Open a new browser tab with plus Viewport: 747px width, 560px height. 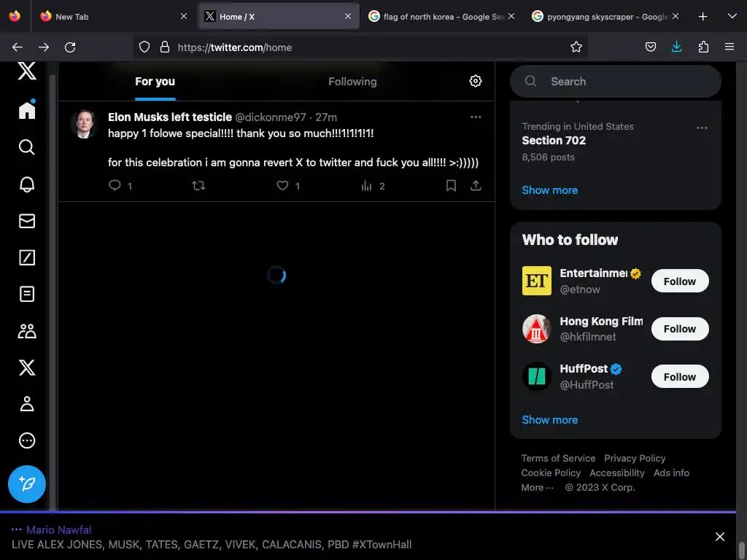[703, 17]
